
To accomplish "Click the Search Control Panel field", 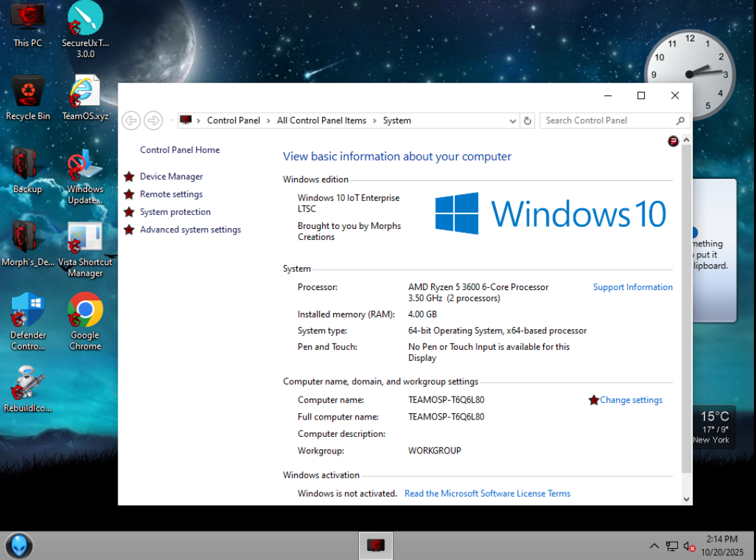I will pyautogui.click(x=609, y=120).
